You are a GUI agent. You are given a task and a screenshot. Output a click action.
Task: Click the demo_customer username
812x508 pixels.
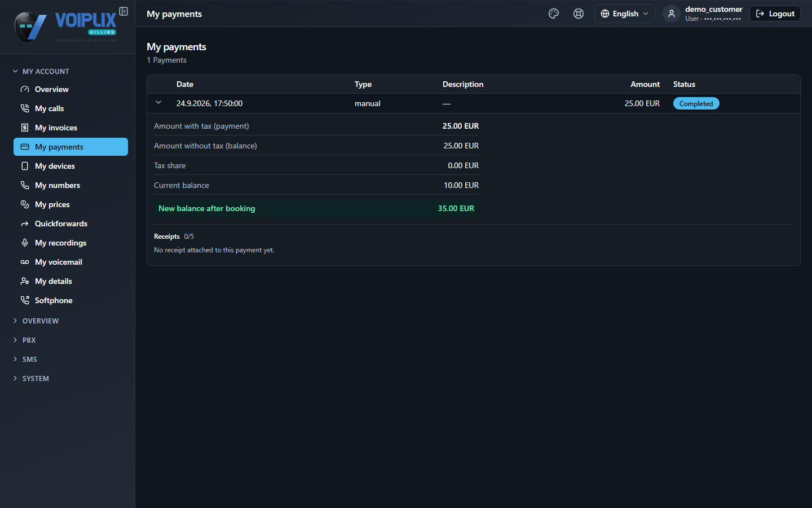pos(713,9)
